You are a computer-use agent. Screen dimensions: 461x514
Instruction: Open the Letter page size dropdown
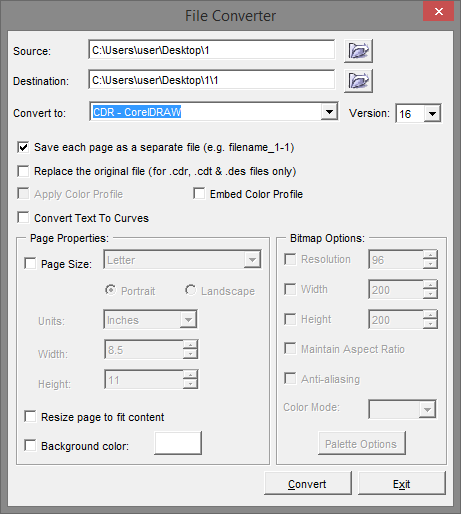click(x=252, y=260)
